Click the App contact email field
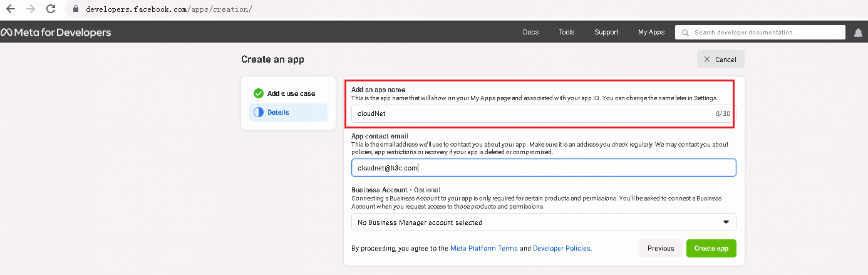The image size is (868, 275). (544, 168)
